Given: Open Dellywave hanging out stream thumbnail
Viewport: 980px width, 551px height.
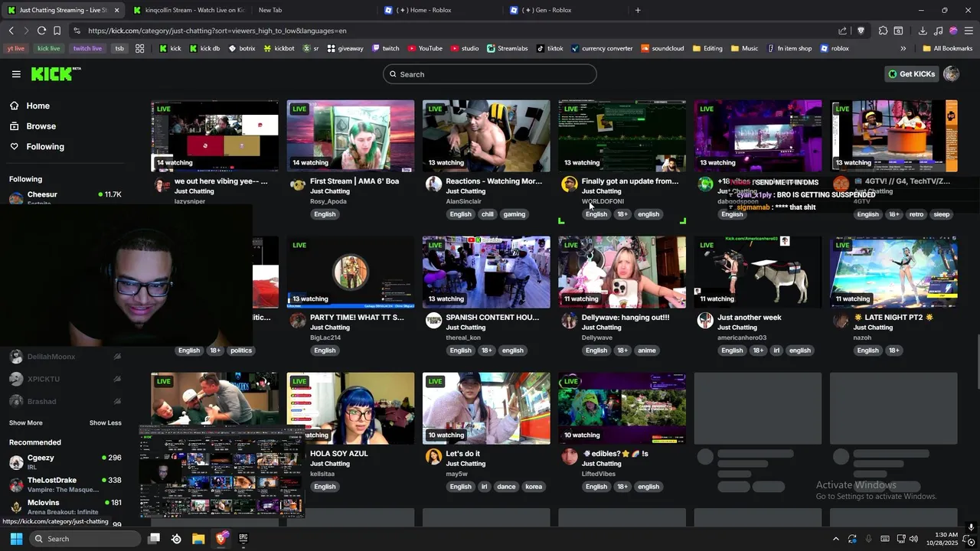Looking at the screenshot, I should tap(622, 272).
